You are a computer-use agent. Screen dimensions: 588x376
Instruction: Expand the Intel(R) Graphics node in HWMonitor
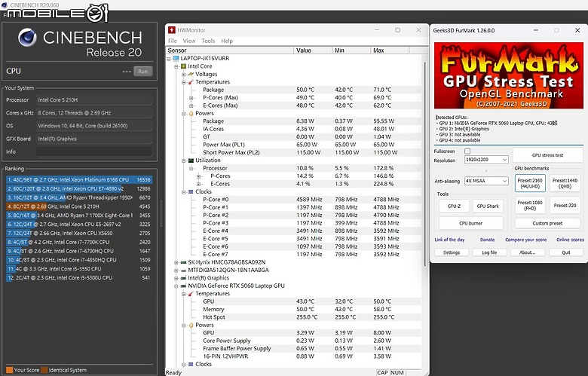click(x=176, y=278)
